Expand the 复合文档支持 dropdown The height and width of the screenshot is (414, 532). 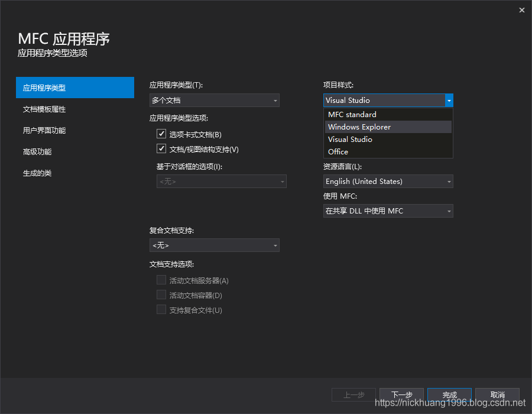[x=215, y=245]
